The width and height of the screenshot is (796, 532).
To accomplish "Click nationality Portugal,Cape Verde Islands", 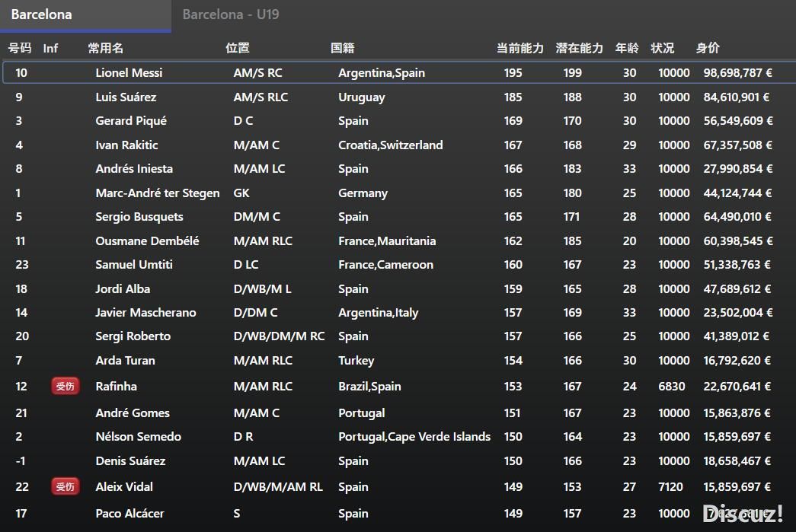I will point(414,437).
